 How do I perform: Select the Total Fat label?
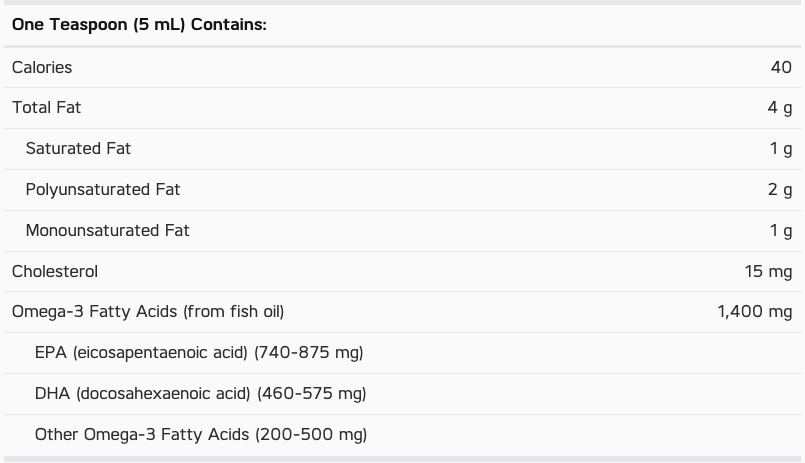(x=46, y=107)
